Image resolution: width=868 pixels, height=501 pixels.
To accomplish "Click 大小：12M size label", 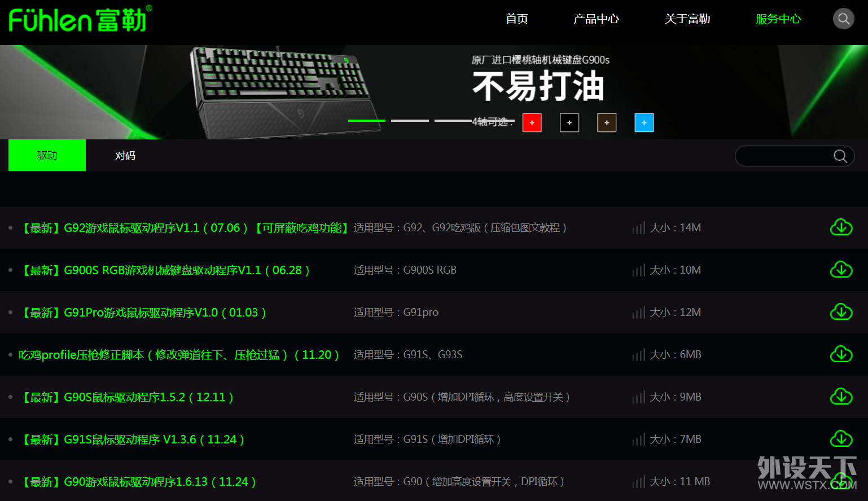I will tap(675, 313).
